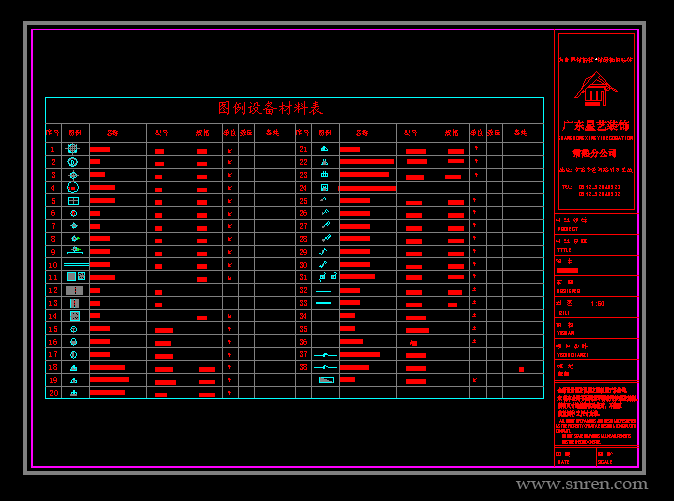Pick the wide gray block symbol in row 12
674x501 pixels.
(74, 290)
